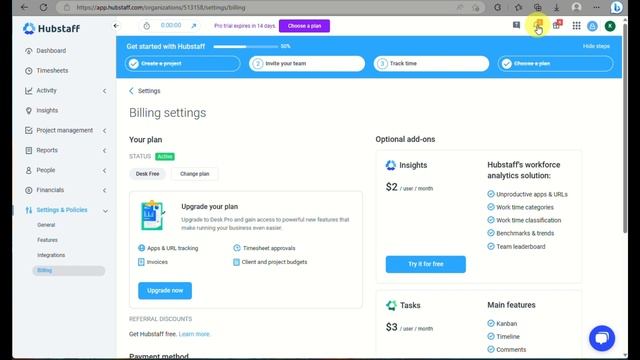Click the Financials icon in sidebar

click(x=28, y=190)
